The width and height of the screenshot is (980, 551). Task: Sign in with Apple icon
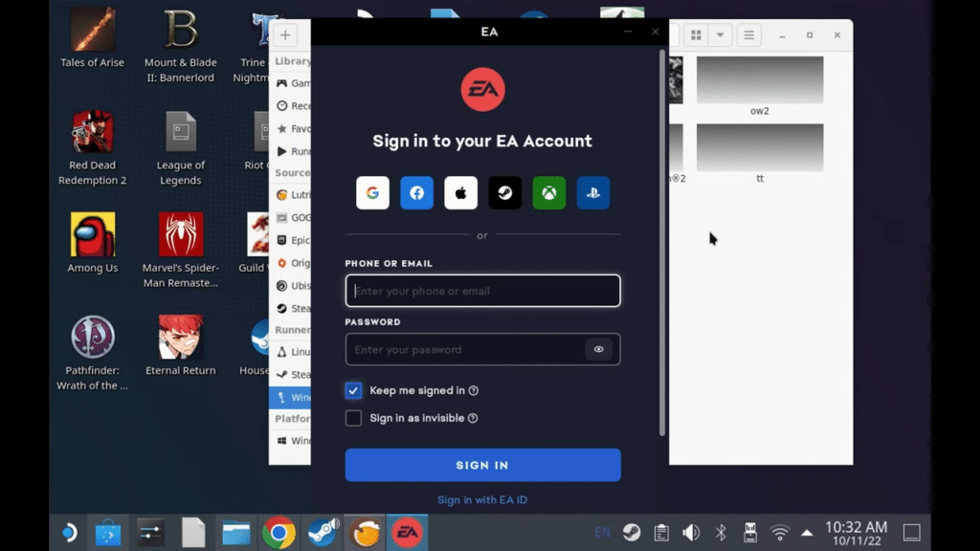coord(460,192)
